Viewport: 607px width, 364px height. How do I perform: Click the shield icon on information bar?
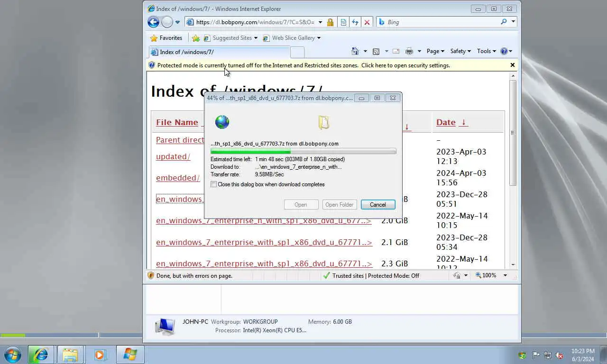[x=152, y=65]
